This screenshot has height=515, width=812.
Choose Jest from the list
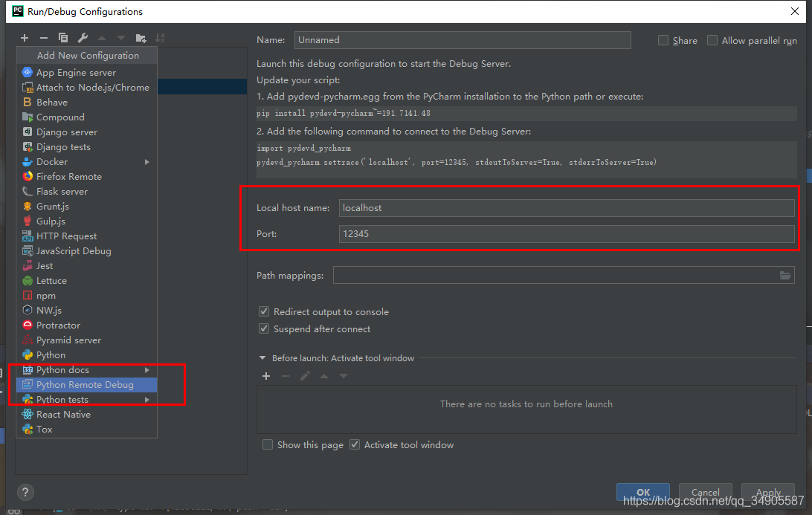point(86,265)
